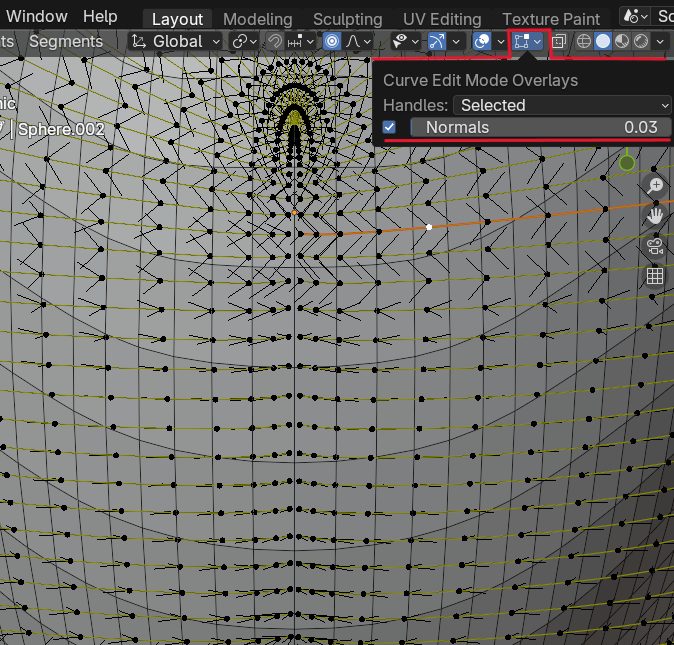
Task: Switch perspective/orthographic grid icon
Action: (x=655, y=277)
